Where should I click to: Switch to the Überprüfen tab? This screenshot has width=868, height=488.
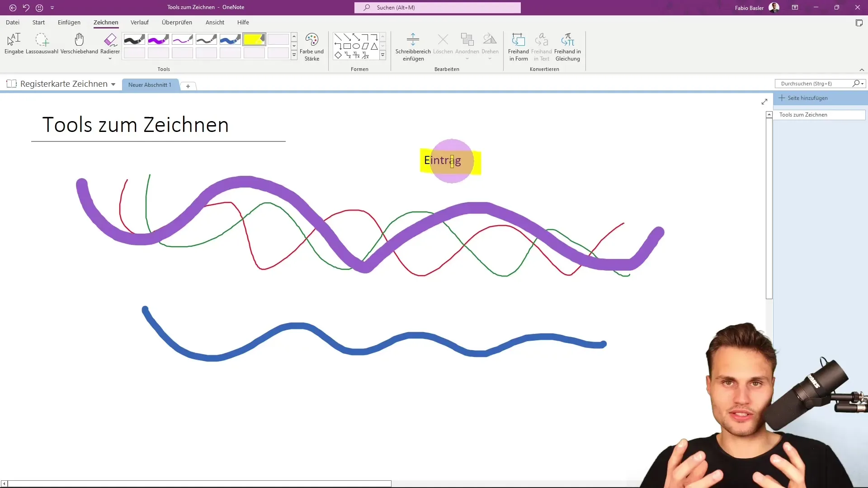[x=177, y=22]
